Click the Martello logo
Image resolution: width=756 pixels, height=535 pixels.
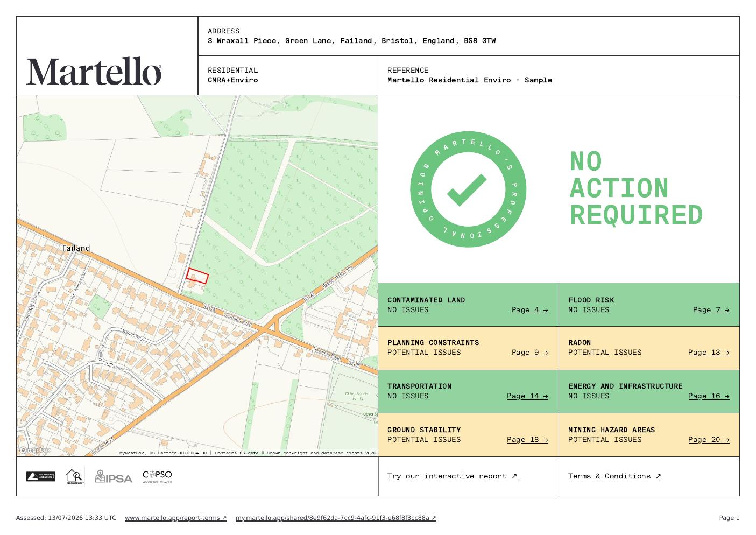(x=94, y=72)
